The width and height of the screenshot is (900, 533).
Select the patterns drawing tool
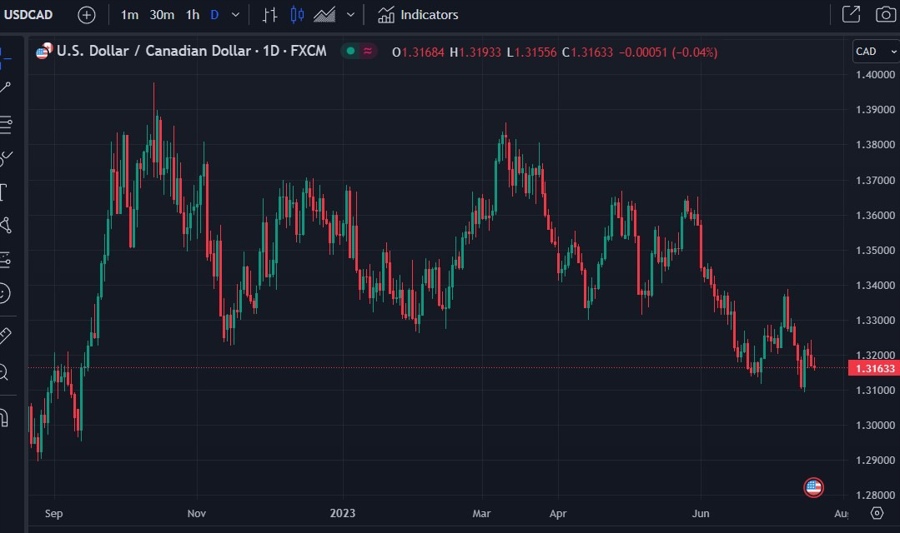[5, 225]
